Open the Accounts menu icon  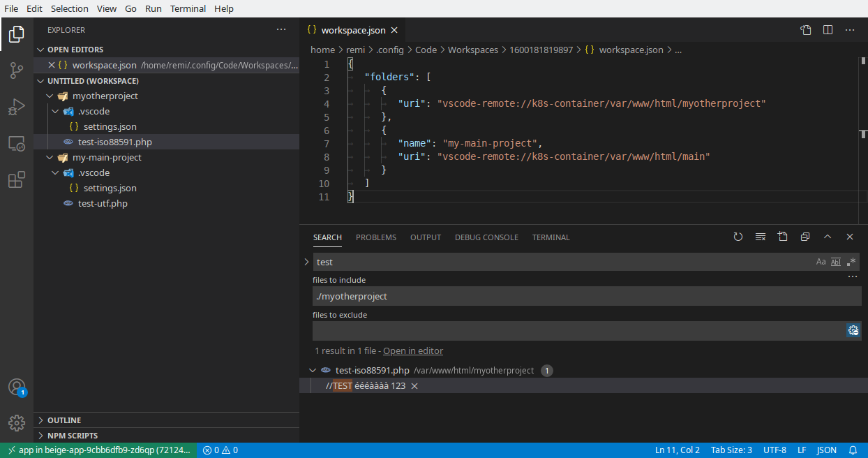(17, 387)
